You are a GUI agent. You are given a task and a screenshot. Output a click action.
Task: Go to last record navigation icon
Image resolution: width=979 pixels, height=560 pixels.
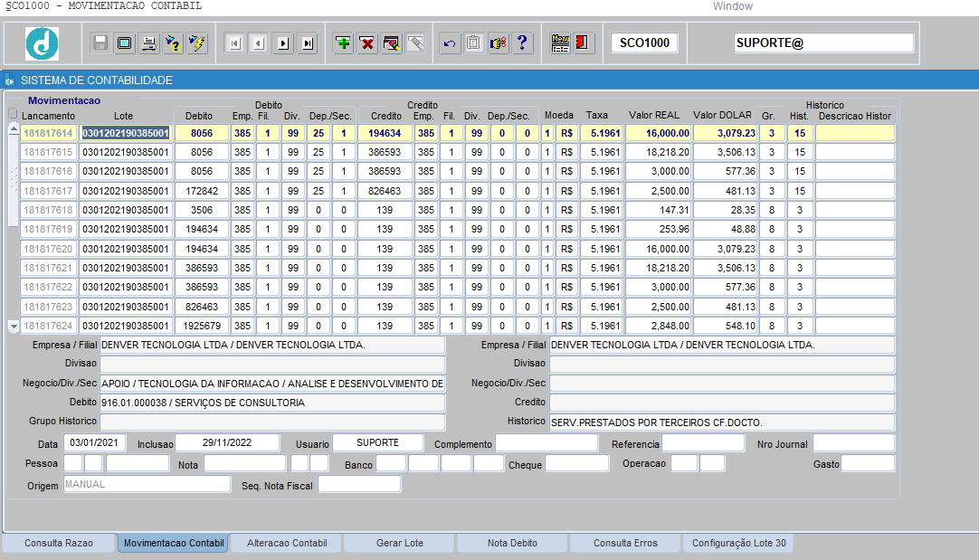[x=308, y=43]
